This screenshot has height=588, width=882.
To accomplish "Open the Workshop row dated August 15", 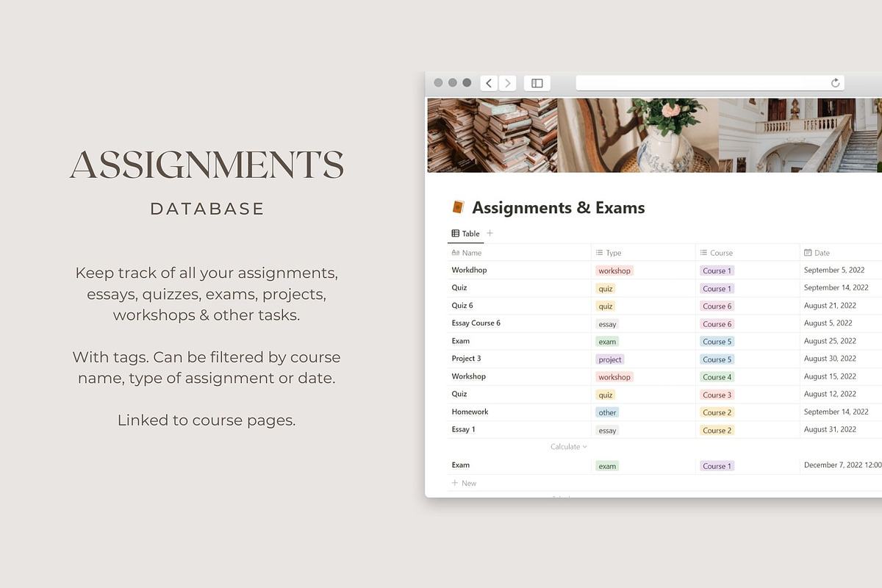I will point(469,376).
